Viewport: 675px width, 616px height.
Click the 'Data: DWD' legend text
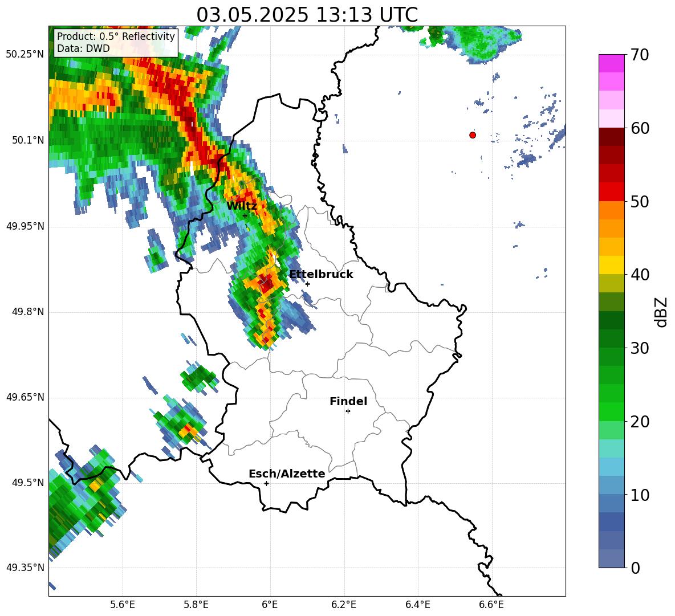point(83,48)
